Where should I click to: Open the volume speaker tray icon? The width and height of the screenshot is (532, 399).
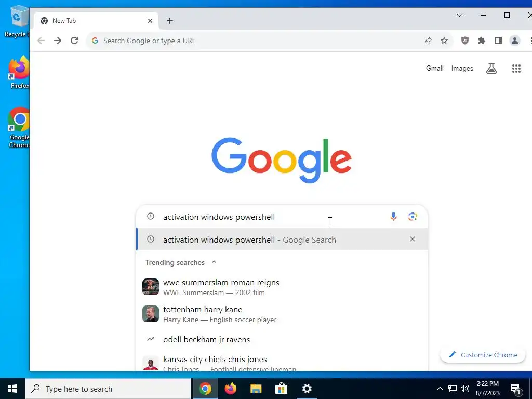click(x=465, y=389)
